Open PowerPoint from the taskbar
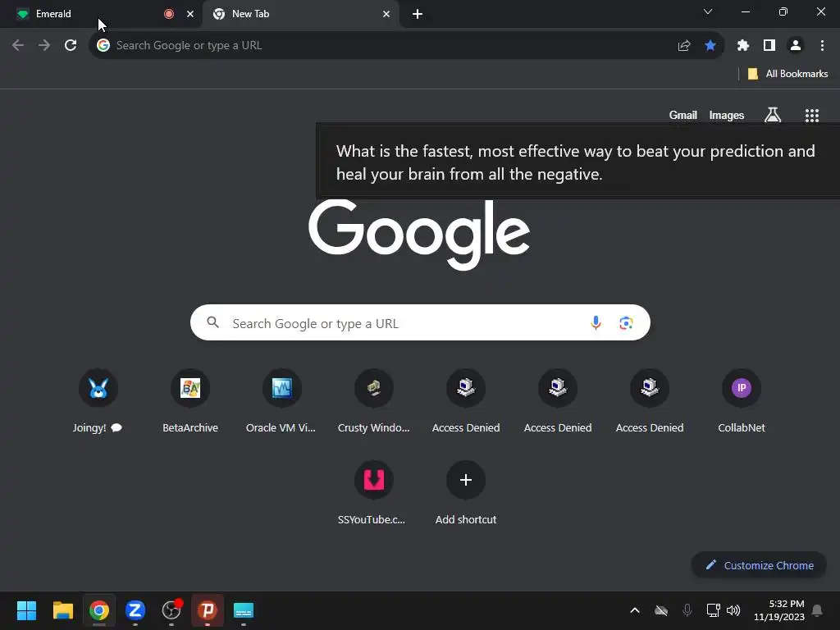The height and width of the screenshot is (630, 840). pos(208,610)
